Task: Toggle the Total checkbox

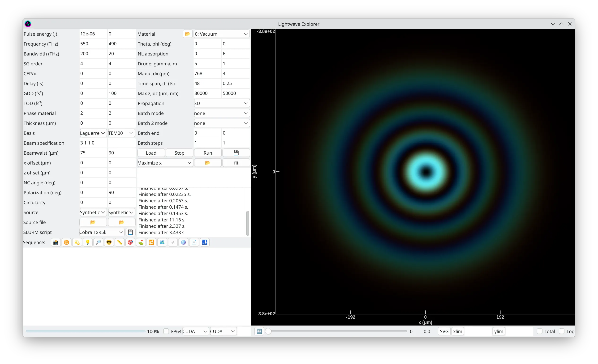Action: pyautogui.click(x=539, y=331)
